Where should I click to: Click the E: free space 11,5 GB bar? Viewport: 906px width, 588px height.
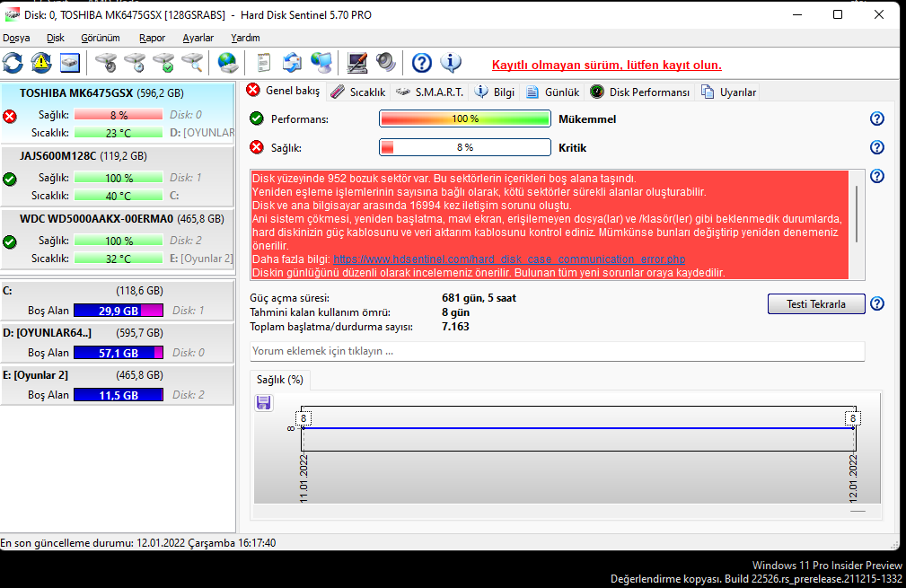119,395
